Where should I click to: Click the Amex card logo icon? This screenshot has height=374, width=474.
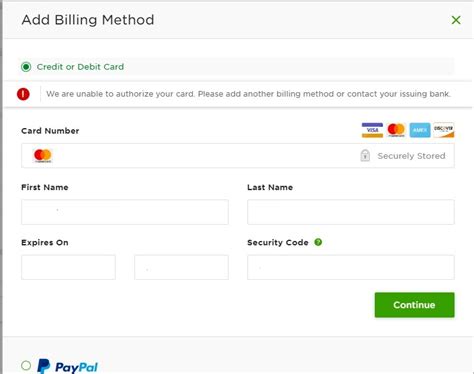[x=420, y=130]
